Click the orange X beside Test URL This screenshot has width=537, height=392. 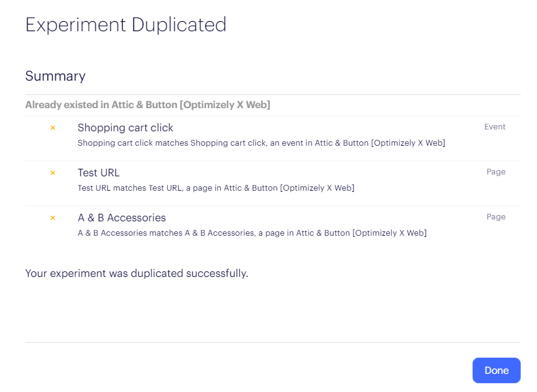pyautogui.click(x=53, y=173)
